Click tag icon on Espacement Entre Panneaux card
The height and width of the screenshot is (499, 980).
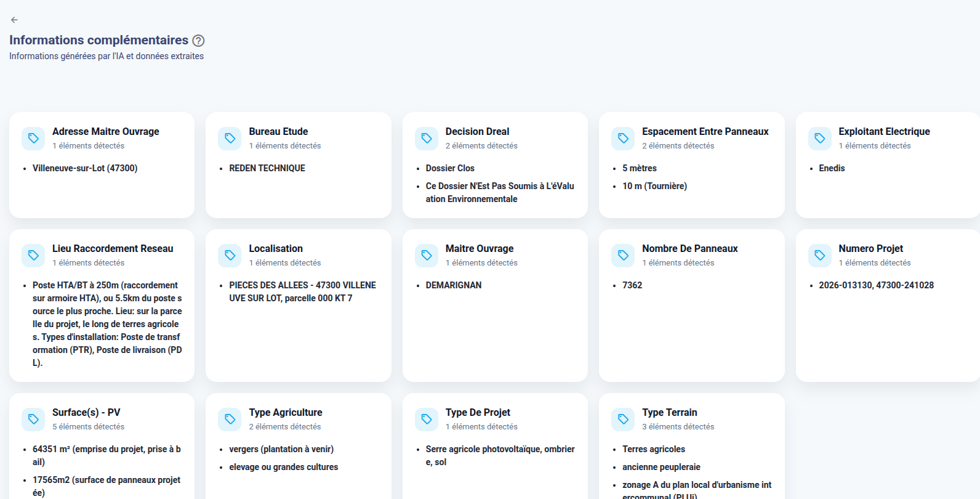click(623, 138)
